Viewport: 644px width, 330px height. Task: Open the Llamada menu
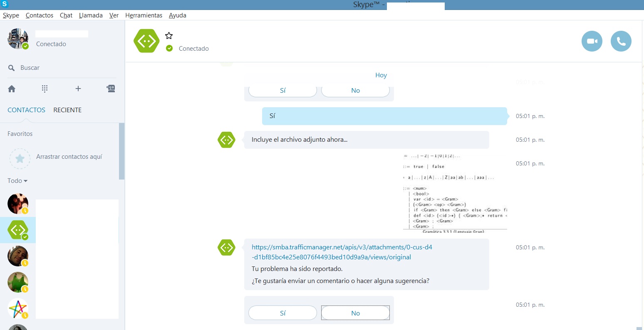pyautogui.click(x=91, y=15)
